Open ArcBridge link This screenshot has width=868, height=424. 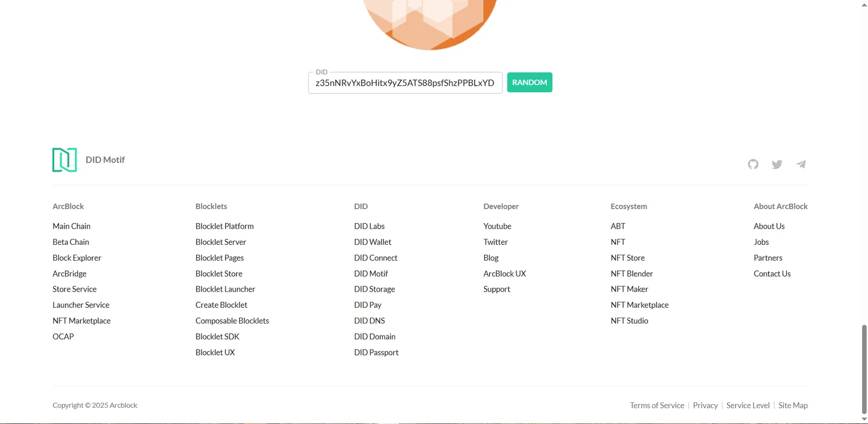pos(69,274)
